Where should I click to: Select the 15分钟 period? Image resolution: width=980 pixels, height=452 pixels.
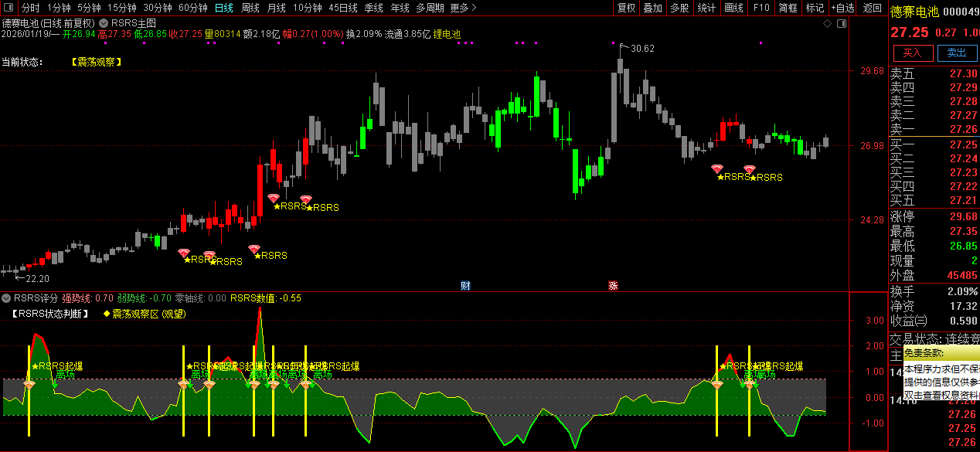(121, 8)
